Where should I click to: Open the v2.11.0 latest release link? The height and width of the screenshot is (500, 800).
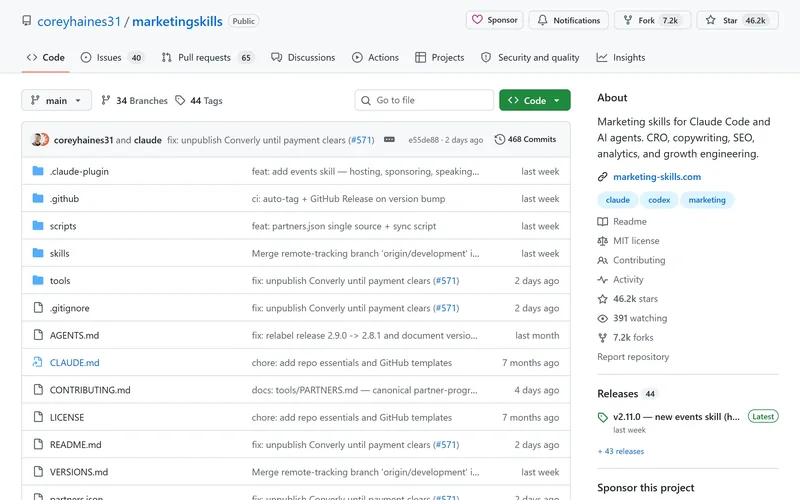(x=676, y=417)
